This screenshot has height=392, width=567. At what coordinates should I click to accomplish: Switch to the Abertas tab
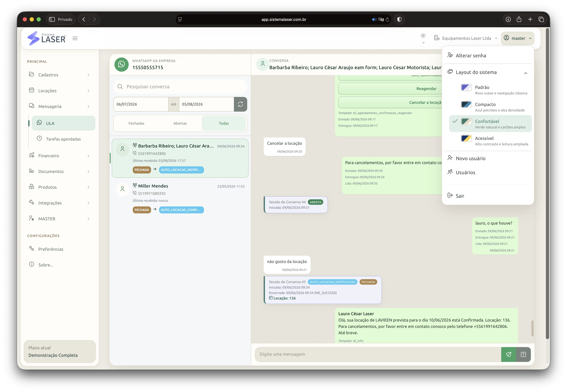pyautogui.click(x=180, y=123)
